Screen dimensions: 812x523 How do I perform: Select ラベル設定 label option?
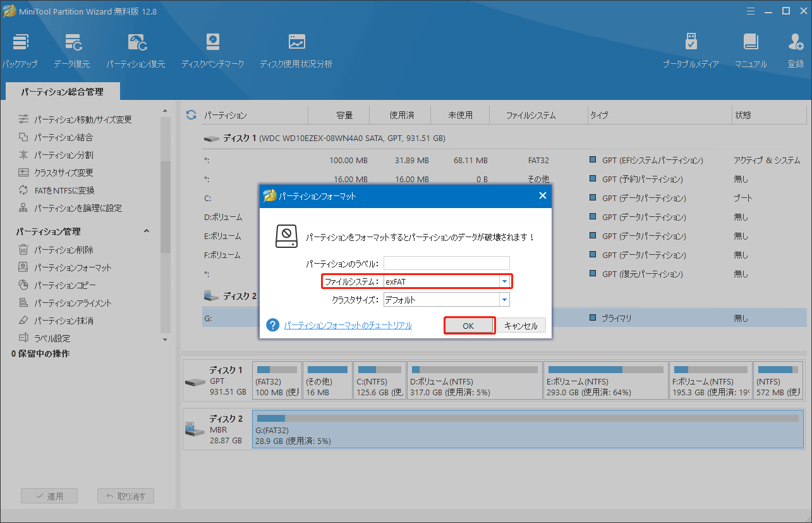(44, 338)
